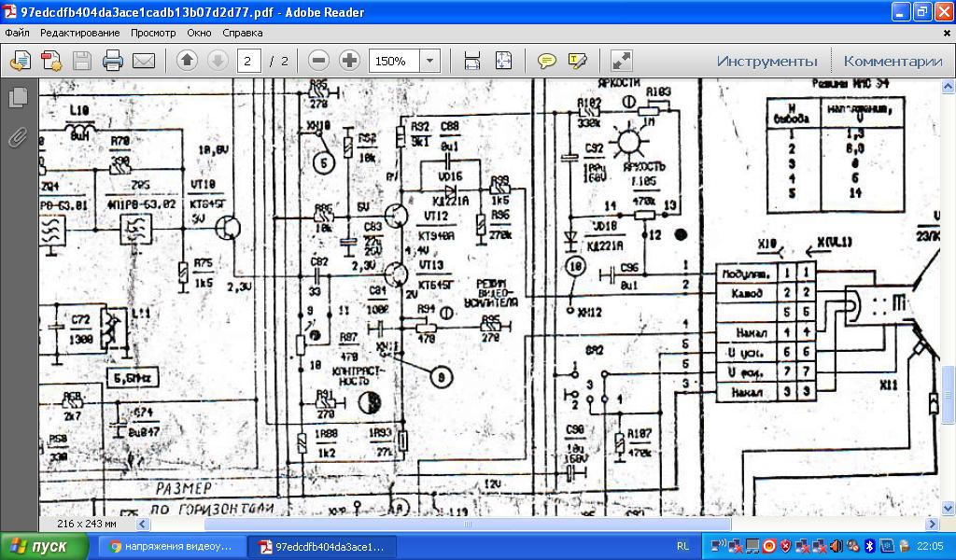Open page thumbnails side panel
956x560 pixels.
click(17, 98)
